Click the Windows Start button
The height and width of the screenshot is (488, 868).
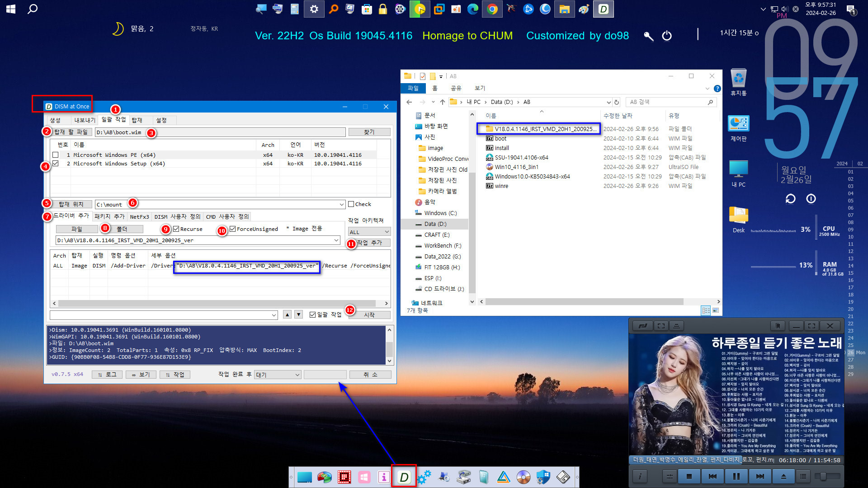[11, 9]
